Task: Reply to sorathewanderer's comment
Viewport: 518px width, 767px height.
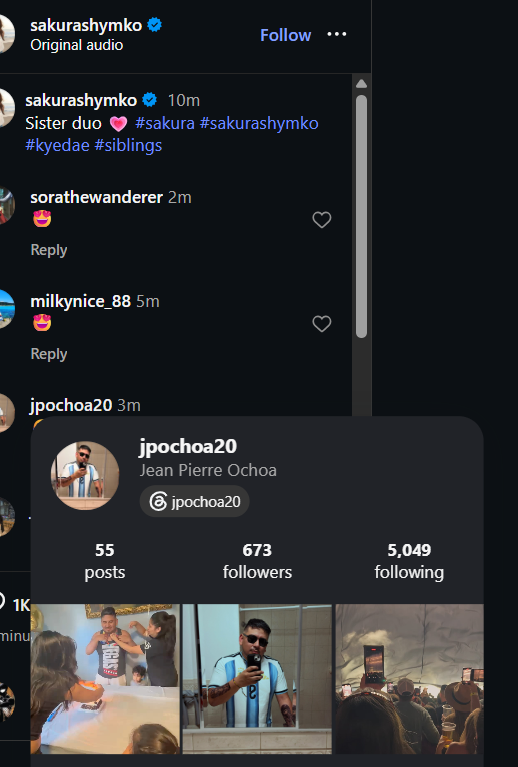Action: pyautogui.click(x=49, y=250)
